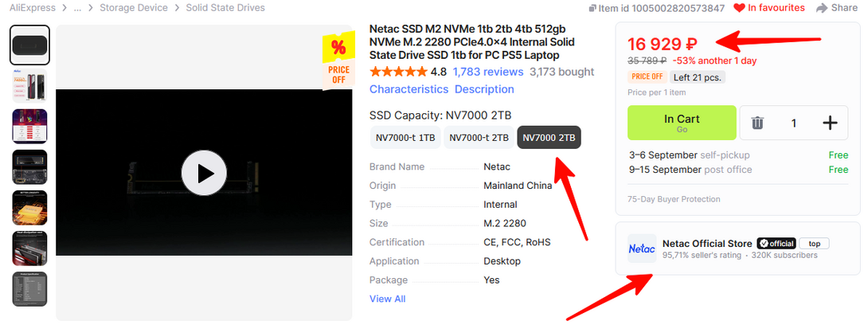The height and width of the screenshot is (329, 868).
Task: Click the Netac store logo
Action: tap(642, 249)
